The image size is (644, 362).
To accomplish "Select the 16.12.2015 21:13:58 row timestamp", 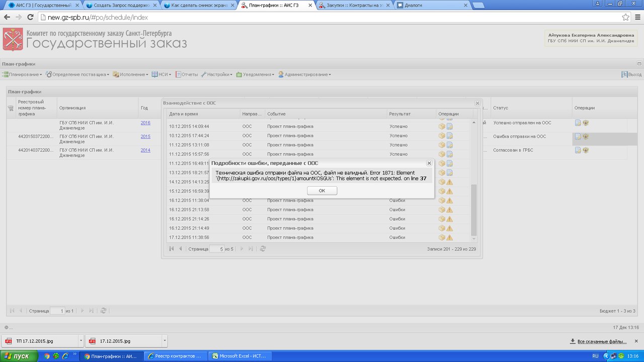I will point(189,210).
